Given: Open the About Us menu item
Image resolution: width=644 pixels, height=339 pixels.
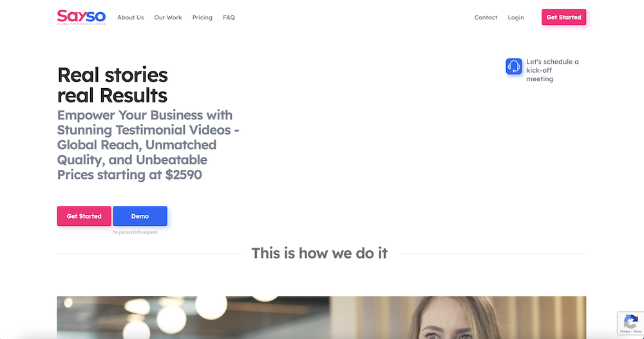Looking at the screenshot, I should tap(131, 17).
